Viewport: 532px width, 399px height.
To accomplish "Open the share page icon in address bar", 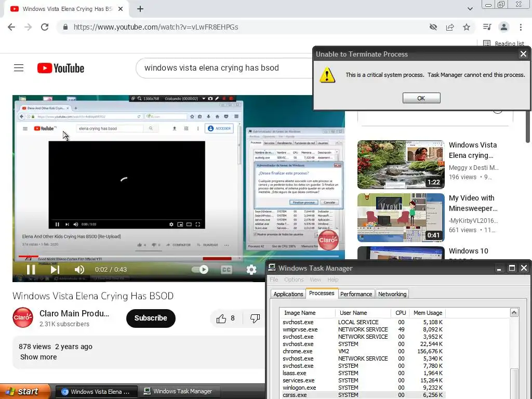I will [450, 27].
